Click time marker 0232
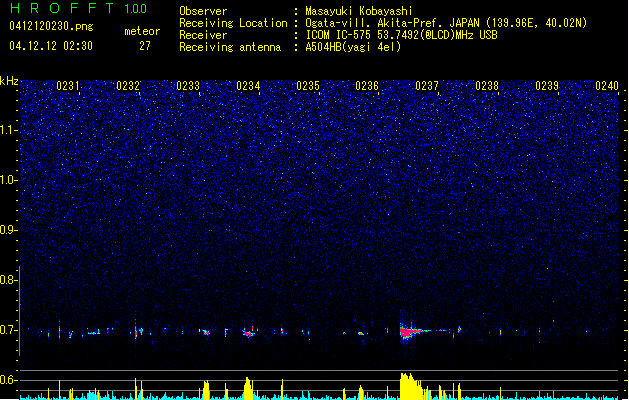The height and width of the screenshot is (400, 629). point(128,86)
